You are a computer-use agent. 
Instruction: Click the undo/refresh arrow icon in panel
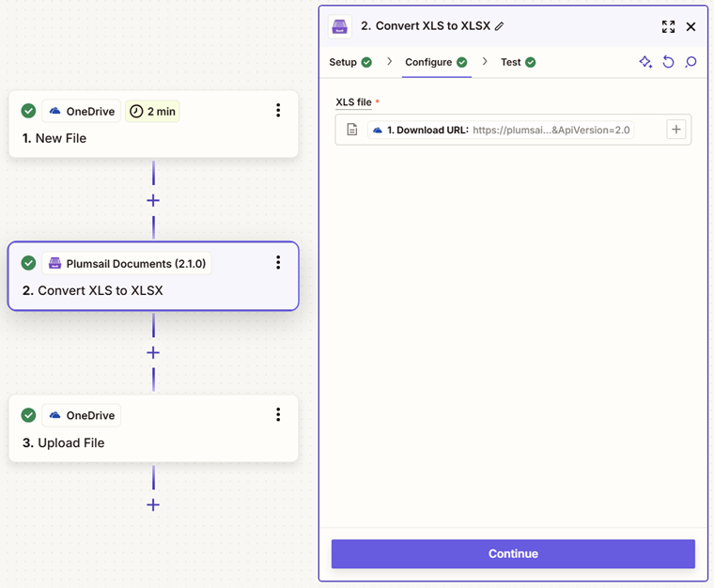[668, 61]
